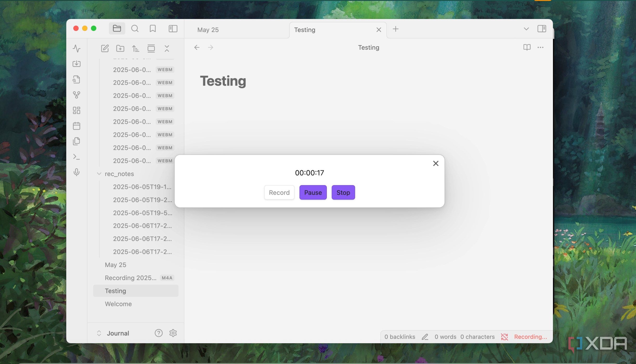Image resolution: width=636 pixels, height=364 pixels.
Task: Open help question mark icon
Action: click(159, 333)
